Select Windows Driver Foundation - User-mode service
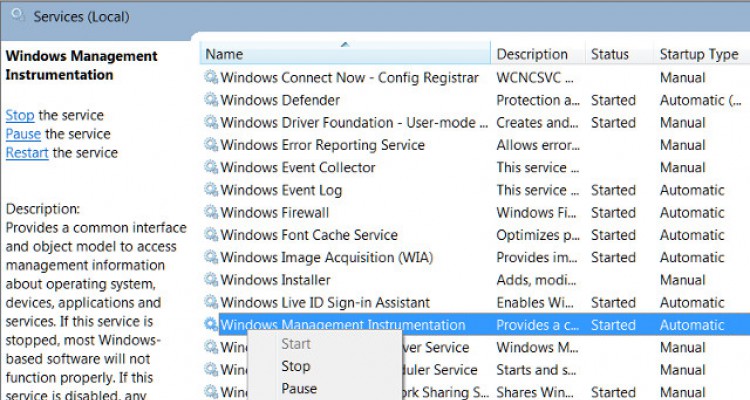The height and width of the screenshot is (400, 750). [354, 122]
